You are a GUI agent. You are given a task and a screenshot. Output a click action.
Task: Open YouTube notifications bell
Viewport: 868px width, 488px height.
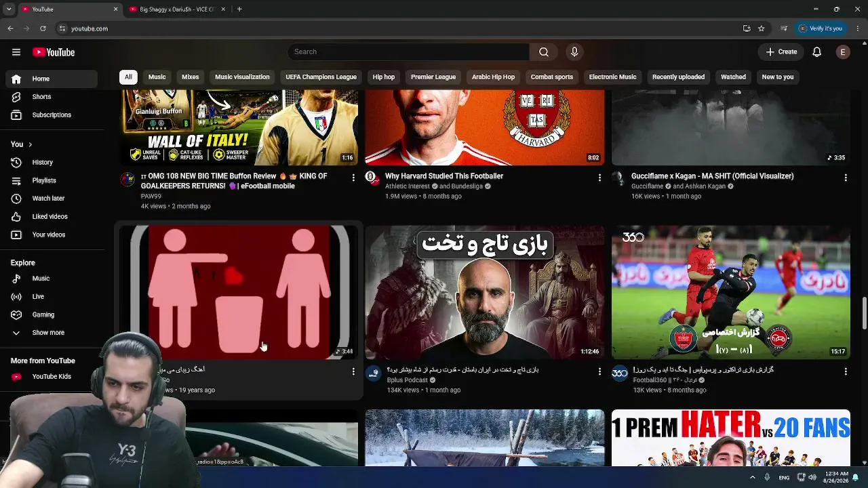817,52
